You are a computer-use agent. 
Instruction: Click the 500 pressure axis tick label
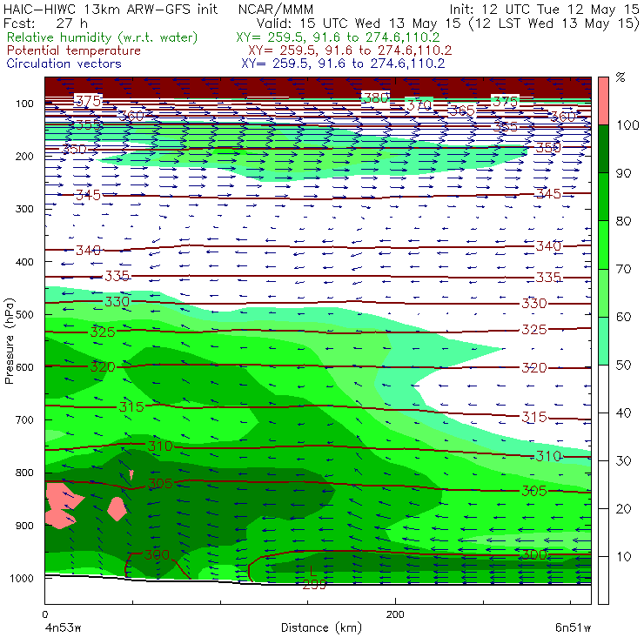[x=24, y=315]
